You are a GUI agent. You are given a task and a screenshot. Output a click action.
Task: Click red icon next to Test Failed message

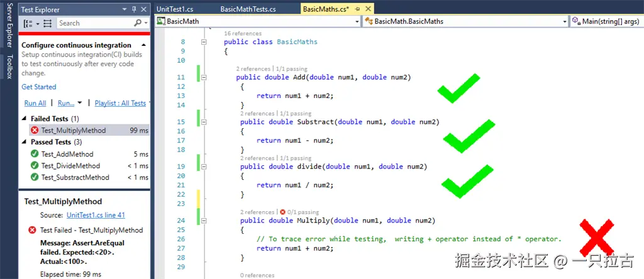(33, 230)
